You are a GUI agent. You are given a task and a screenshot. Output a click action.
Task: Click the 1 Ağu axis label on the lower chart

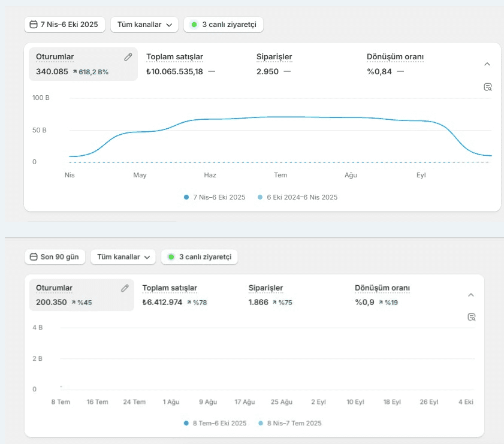[171, 402]
